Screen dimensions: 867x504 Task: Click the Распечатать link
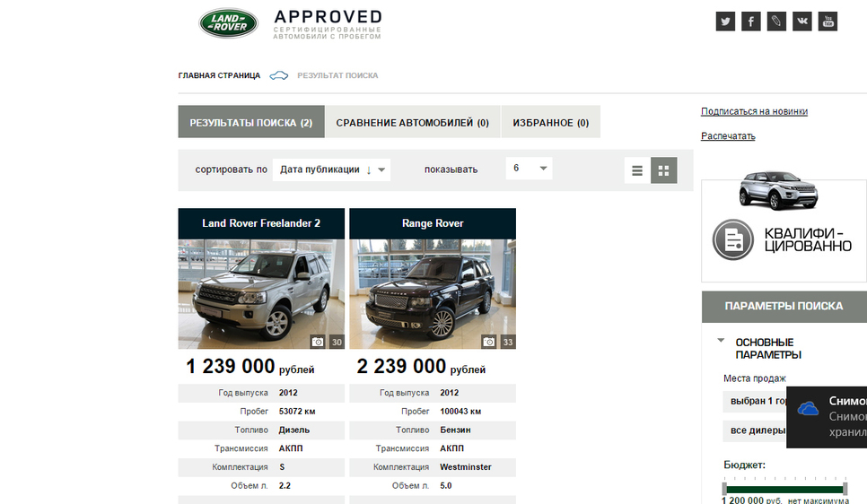[728, 136]
